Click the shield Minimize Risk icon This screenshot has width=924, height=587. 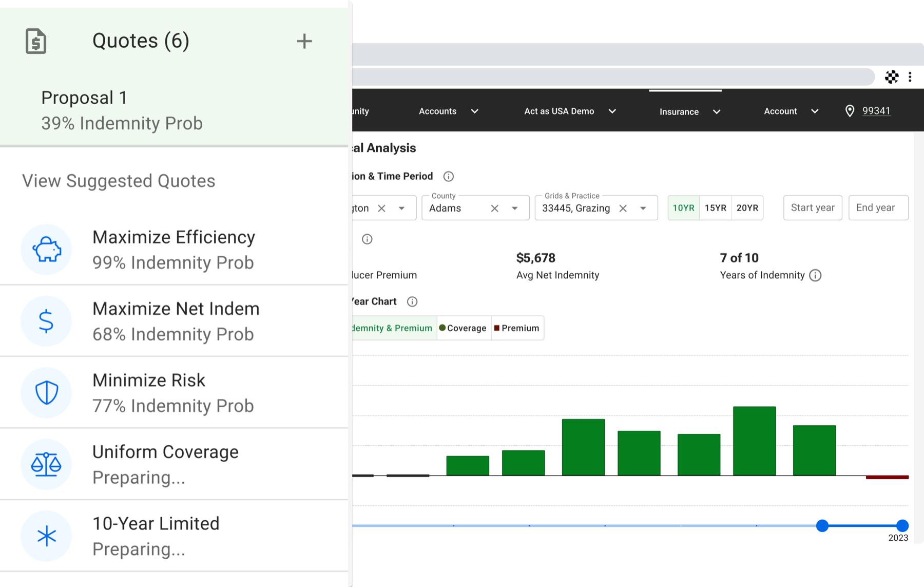coord(47,393)
